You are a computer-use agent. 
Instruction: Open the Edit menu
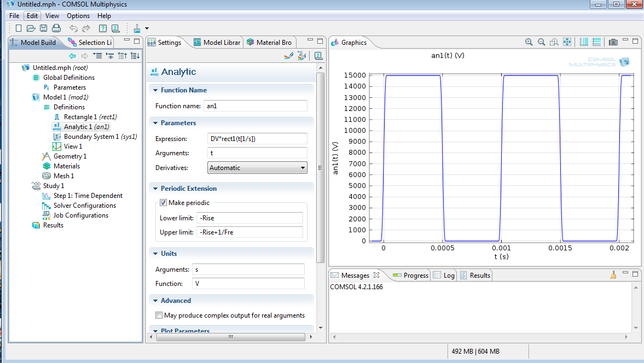[32, 16]
